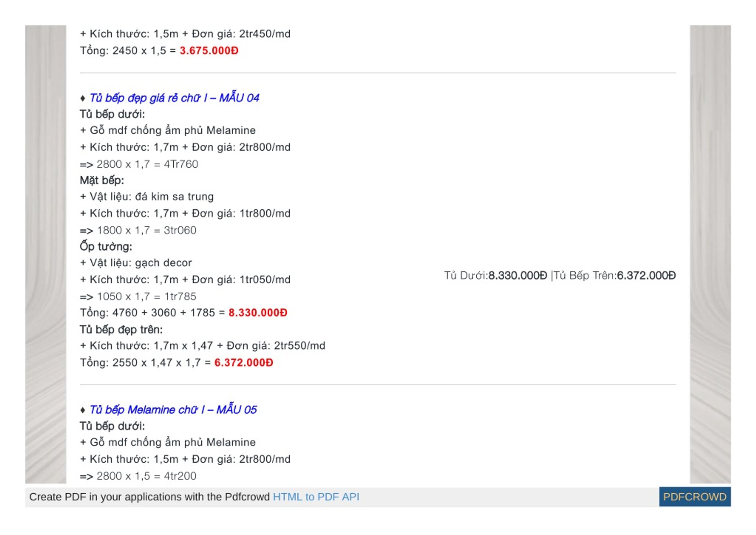Screen dimensions: 756x535
Task: Click the red 6.372.000Đ total price
Action: pyautogui.click(x=244, y=363)
